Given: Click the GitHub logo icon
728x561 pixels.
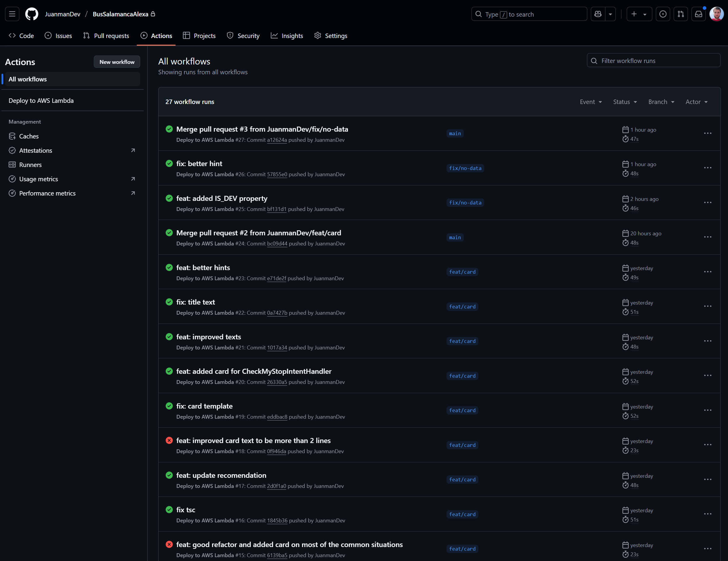Looking at the screenshot, I should coord(32,14).
